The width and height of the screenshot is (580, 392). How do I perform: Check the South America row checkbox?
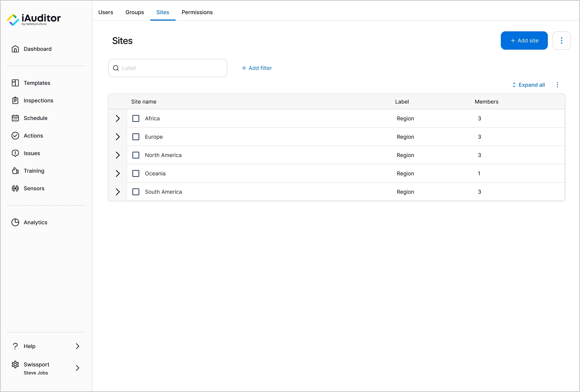[x=136, y=192]
